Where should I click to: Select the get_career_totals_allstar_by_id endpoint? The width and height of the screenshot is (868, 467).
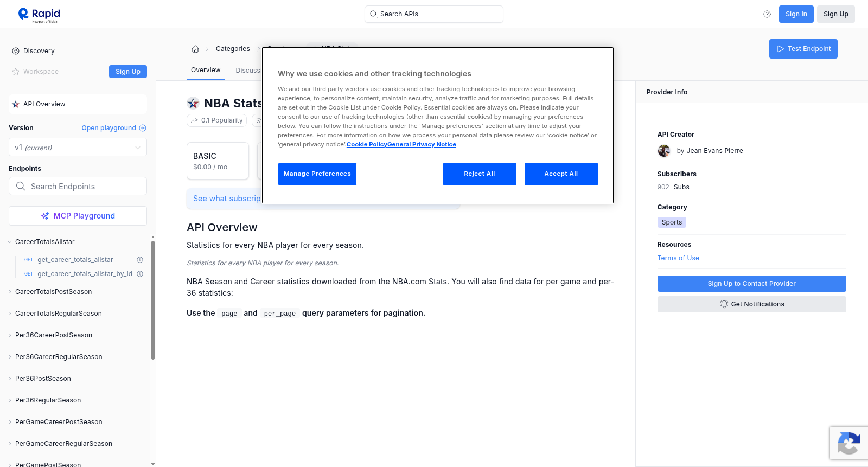coord(85,274)
